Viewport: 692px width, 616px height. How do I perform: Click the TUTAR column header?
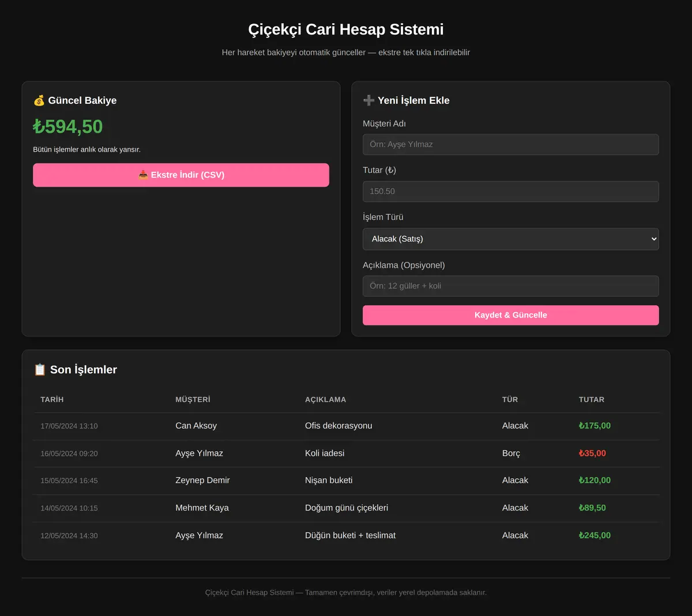point(592,399)
